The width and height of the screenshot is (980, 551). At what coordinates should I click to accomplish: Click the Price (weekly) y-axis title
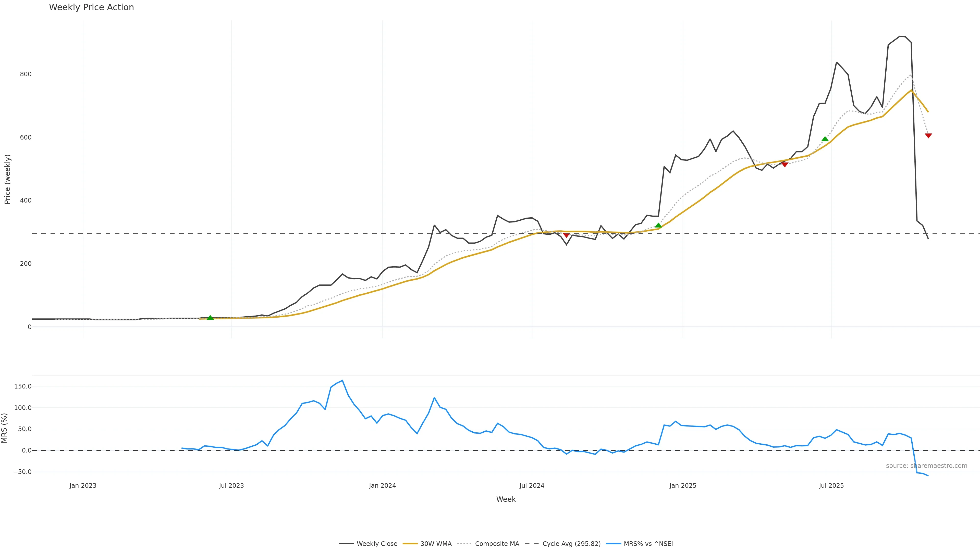[8, 179]
